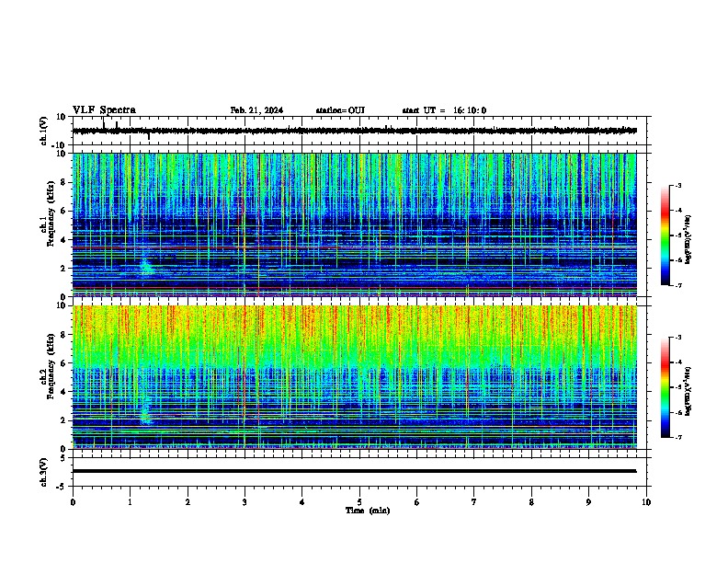Click the ch.1 voltage waveform trace
The width and height of the screenshot is (728, 563).
(x=354, y=131)
